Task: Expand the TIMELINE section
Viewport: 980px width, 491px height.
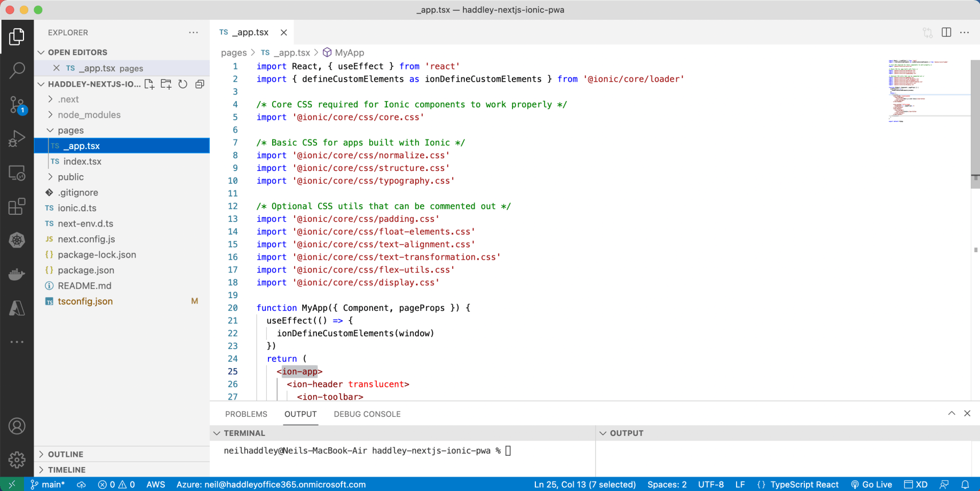Action: 67,470
